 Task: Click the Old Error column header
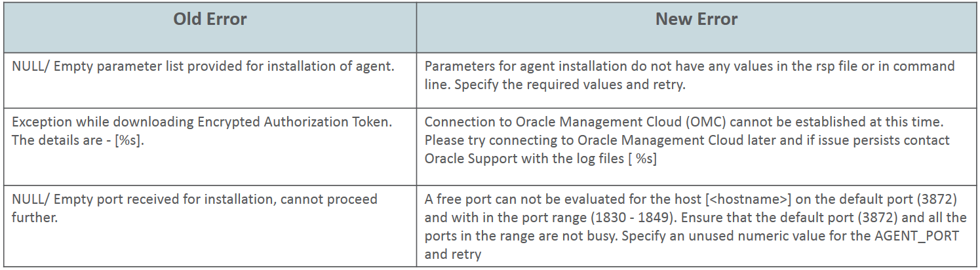210,20
